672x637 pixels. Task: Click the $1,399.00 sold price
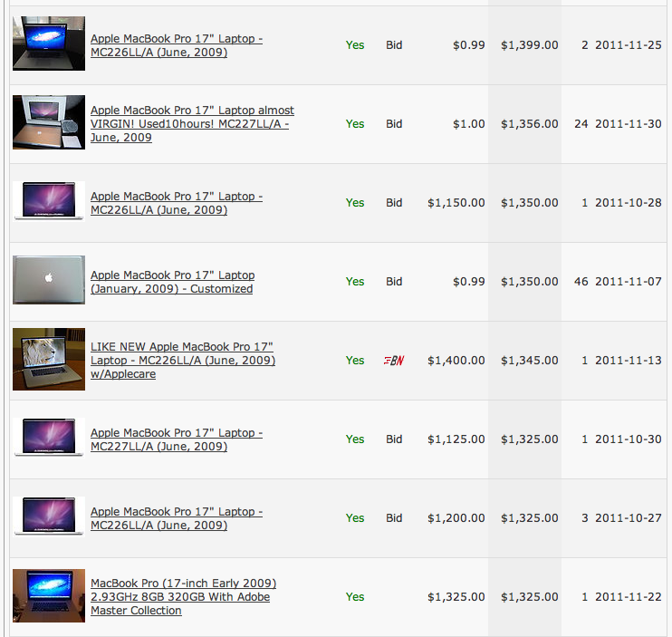coord(529,45)
